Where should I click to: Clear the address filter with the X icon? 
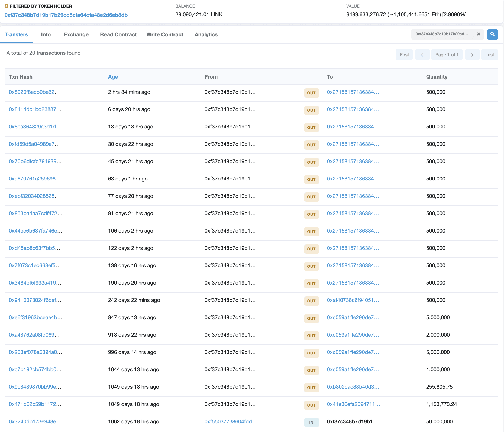pyautogui.click(x=479, y=34)
